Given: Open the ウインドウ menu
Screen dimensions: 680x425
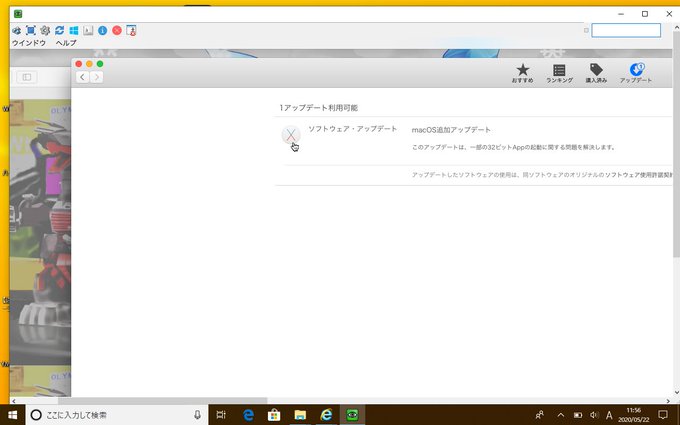Looking at the screenshot, I should (x=29, y=43).
